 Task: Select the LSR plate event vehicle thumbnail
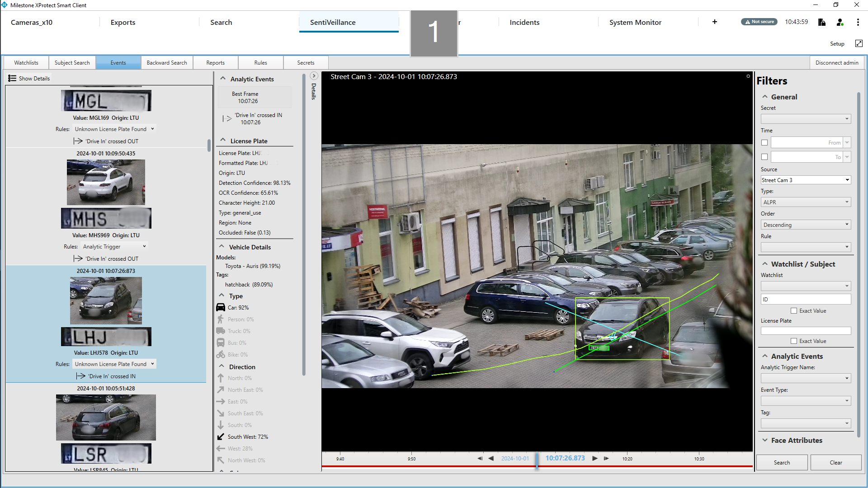click(x=106, y=417)
